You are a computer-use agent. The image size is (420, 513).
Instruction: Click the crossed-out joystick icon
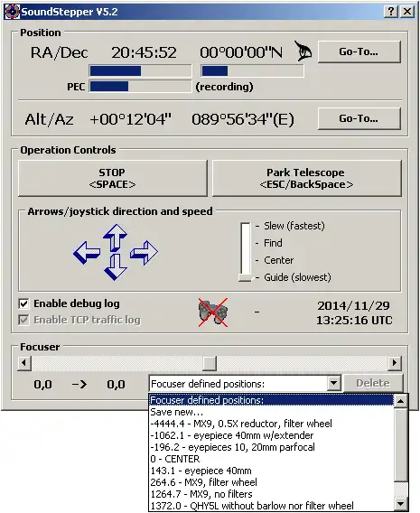pyautogui.click(x=213, y=312)
